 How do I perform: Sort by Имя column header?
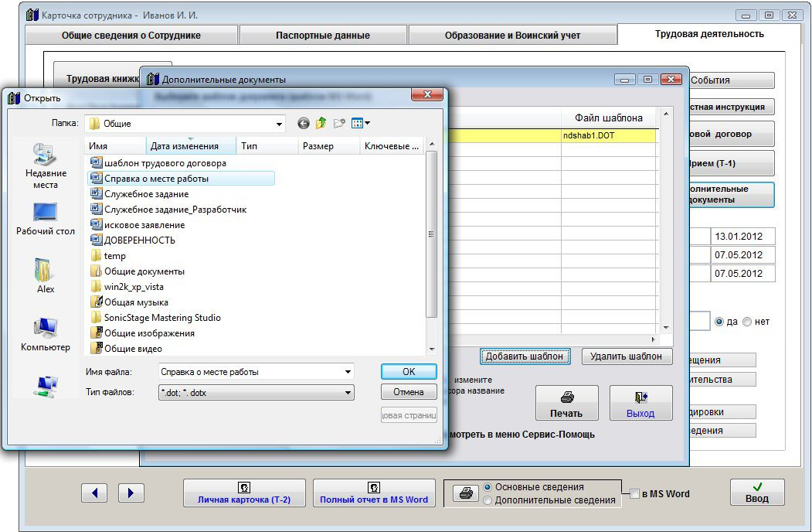coord(115,146)
